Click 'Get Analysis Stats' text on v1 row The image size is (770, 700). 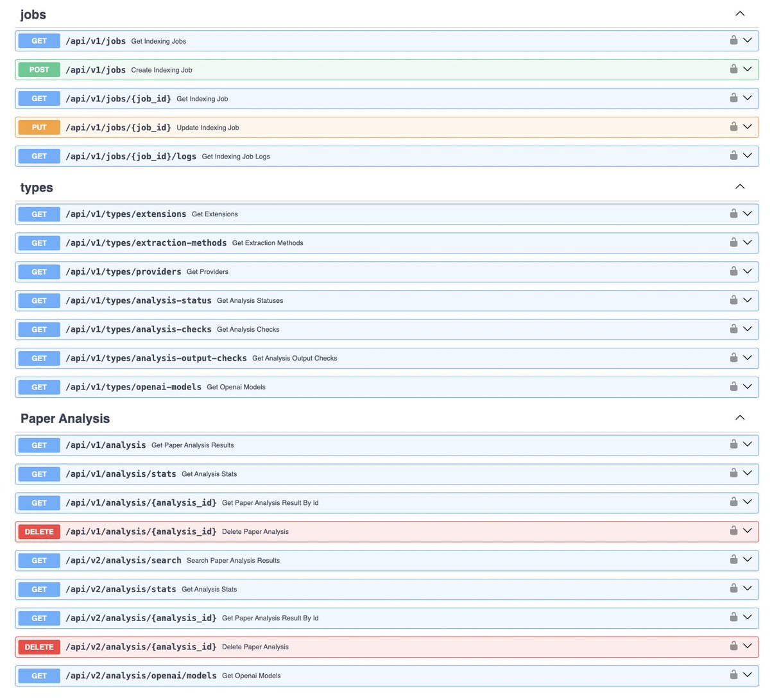[209, 474]
